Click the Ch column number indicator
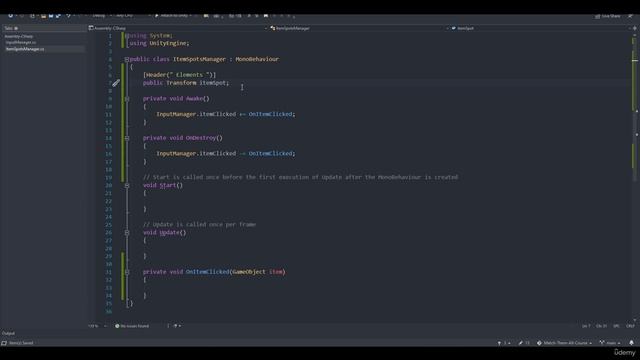Image resolution: width=640 pixels, height=360 pixels. (601, 326)
